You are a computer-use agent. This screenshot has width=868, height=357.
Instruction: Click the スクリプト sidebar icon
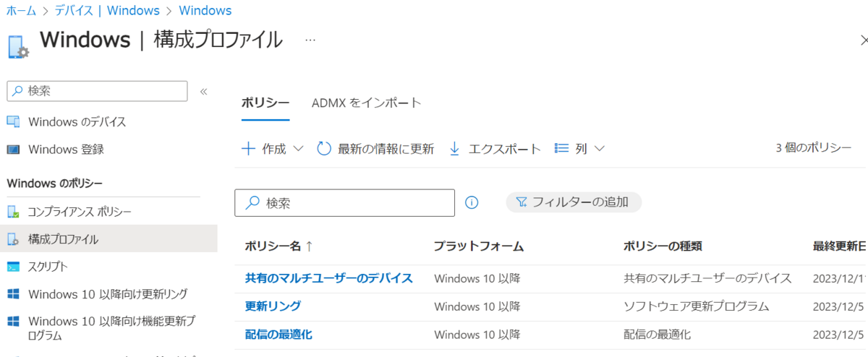pyautogui.click(x=13, y=267)
